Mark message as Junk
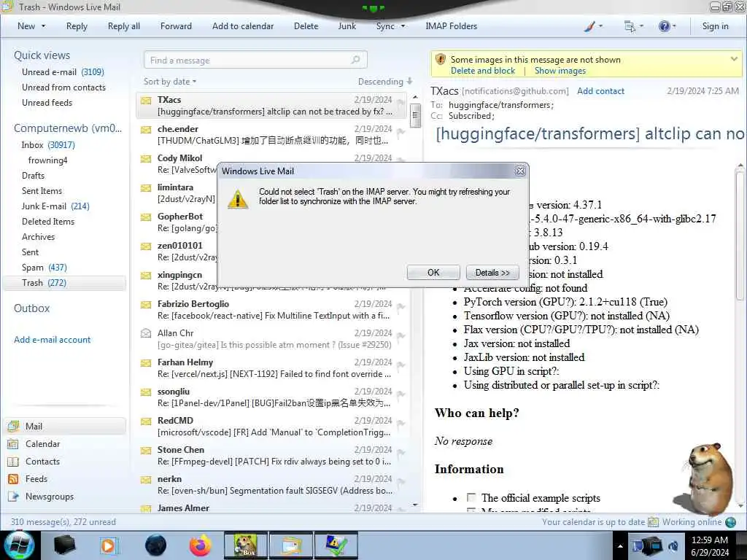The width and height of the screenshot is (747, 560). [x=347, y=26]
